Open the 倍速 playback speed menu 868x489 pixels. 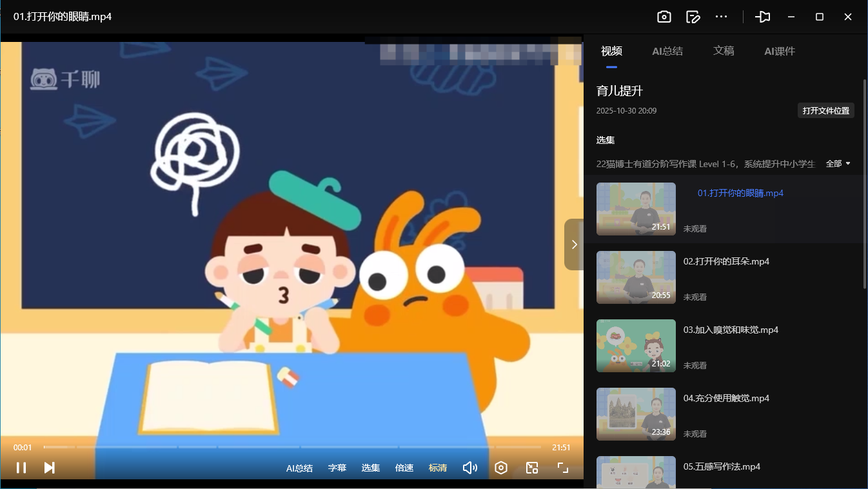(x=404, y=468)
